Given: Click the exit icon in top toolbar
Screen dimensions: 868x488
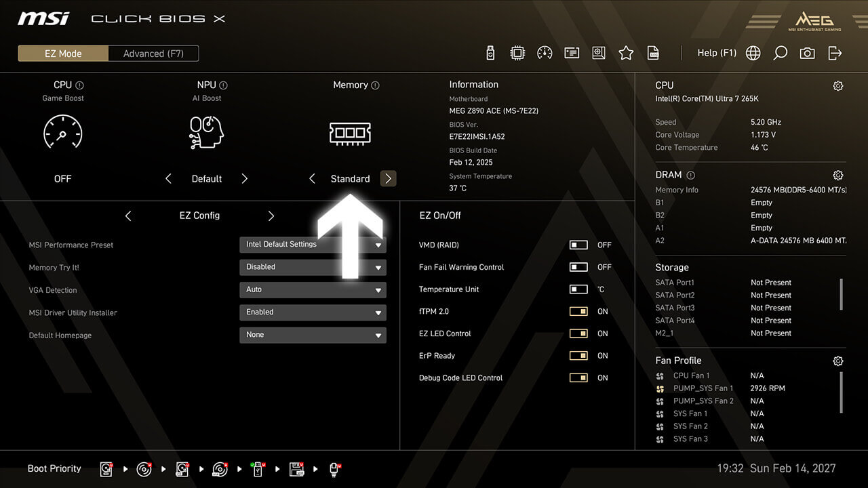Looking at the screenshot, I should tap(835, 53).
